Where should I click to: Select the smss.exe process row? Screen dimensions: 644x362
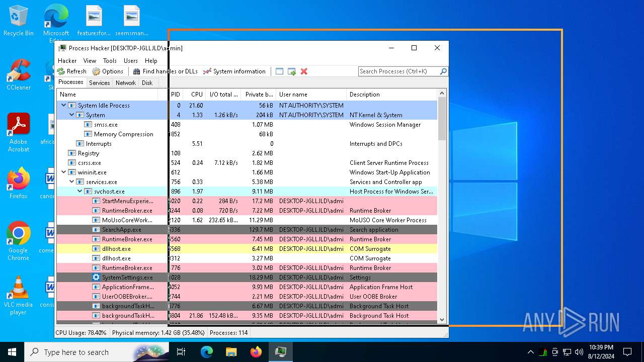247,124
